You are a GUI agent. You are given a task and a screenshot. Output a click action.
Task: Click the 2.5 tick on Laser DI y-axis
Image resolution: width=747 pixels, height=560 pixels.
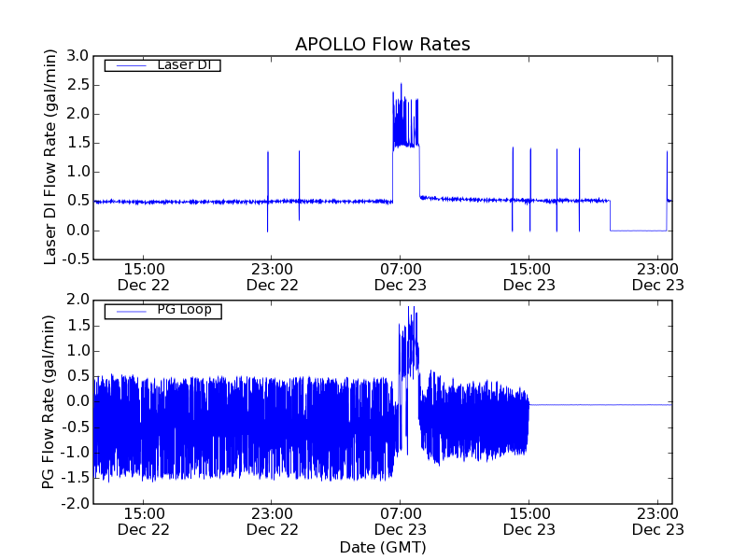pos(78,85)
